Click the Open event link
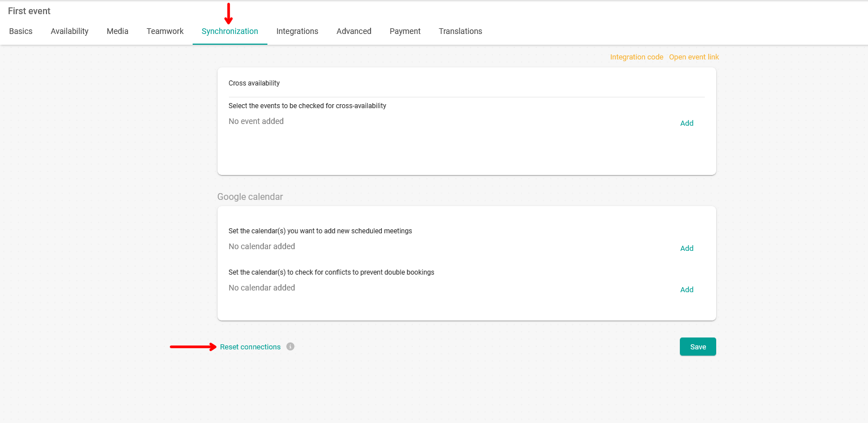This screenshot has height=423, width=868. pos(694,57)
